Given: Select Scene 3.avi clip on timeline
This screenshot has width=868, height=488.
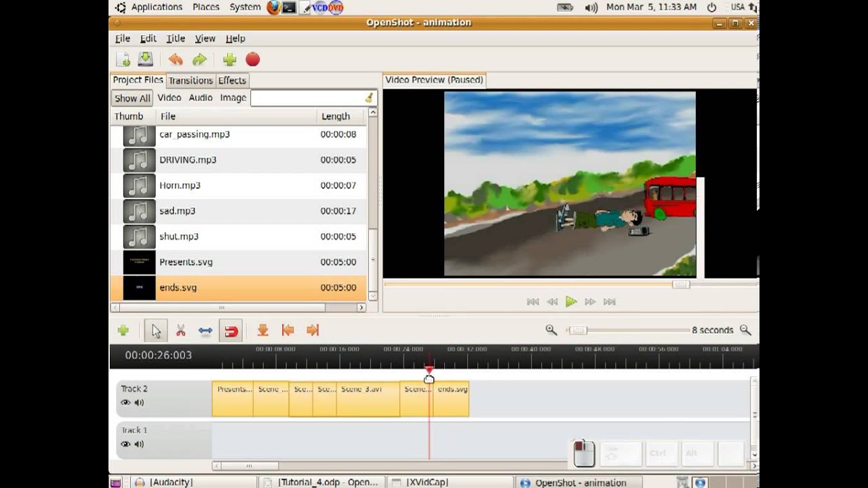Looking at the screenshot, I should coord(368,399).
